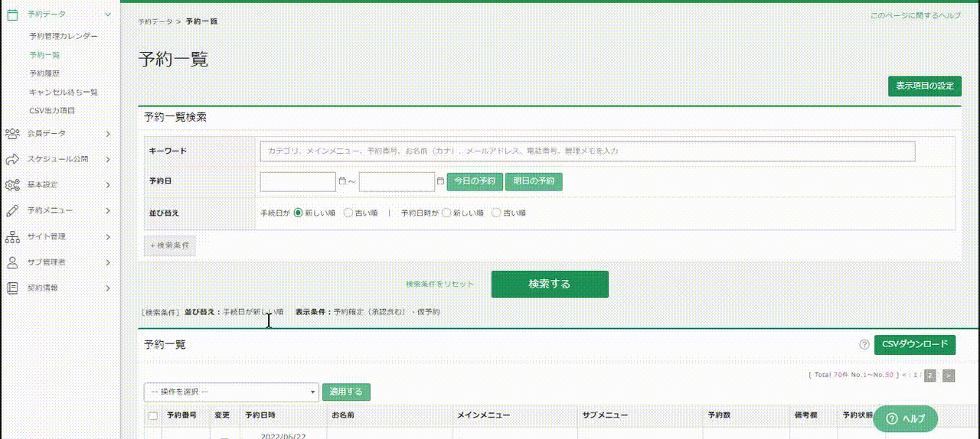This screenshot has height=439, width=980.
Task: Click the +検索条件 button
Action: [x=170, y=246]
